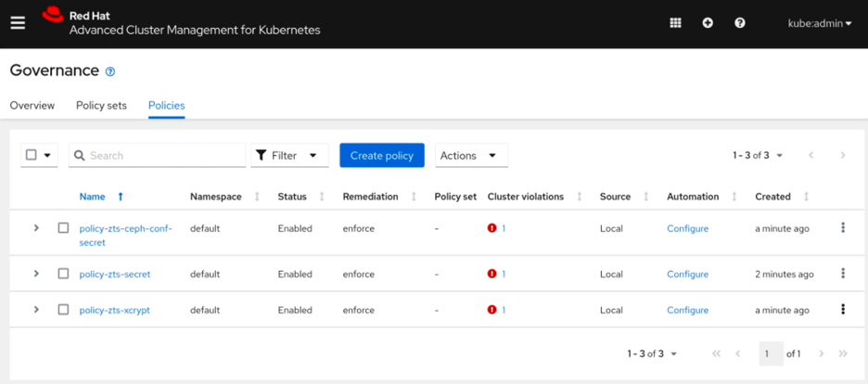This screenshot has width=868, height=384.
Task: Open the Filter dropdown
Action: click(x=289, y=156)
